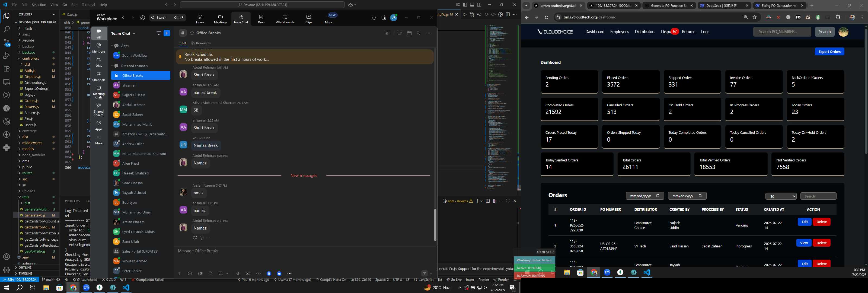This screenshot has width=868, height=293.
Task: Star the Office Breaks channel
Action: click(x=192, y=33)
